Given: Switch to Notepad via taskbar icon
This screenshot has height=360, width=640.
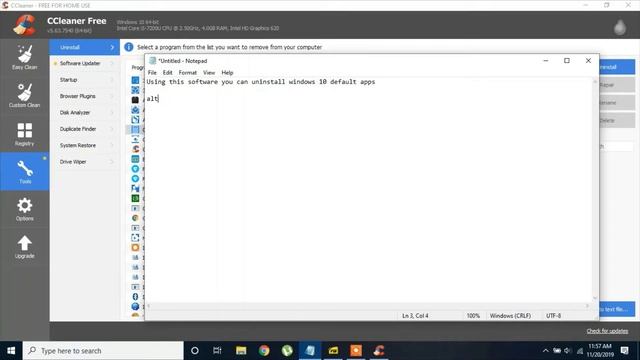Looking at the screenshot, I should click(310, 351).
